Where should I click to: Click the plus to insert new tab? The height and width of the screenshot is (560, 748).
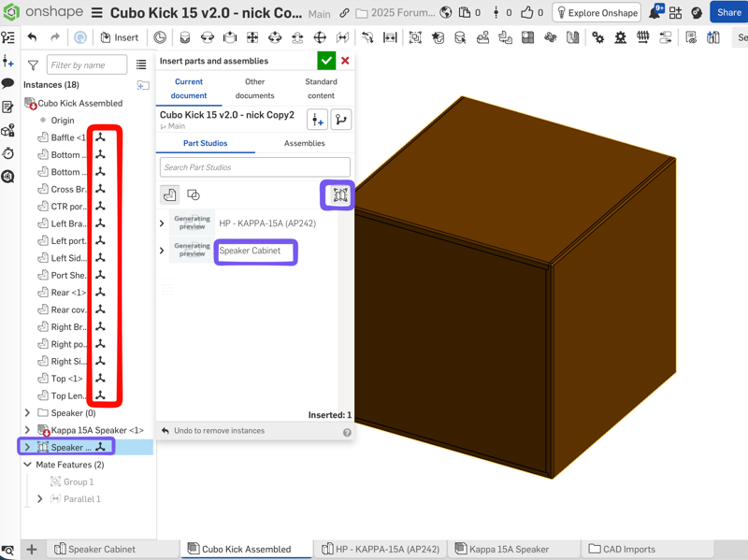point(32,550)
